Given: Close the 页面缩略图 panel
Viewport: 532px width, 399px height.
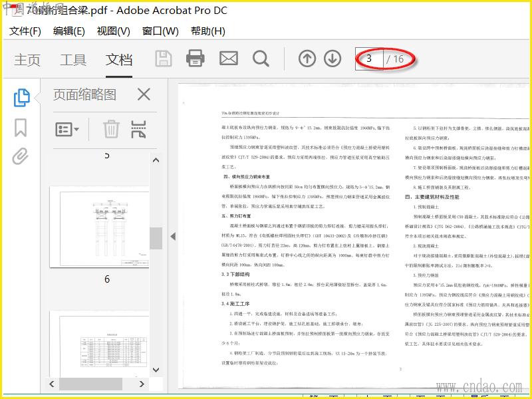Looking at the screenshot, I should (x=144, y=94).
